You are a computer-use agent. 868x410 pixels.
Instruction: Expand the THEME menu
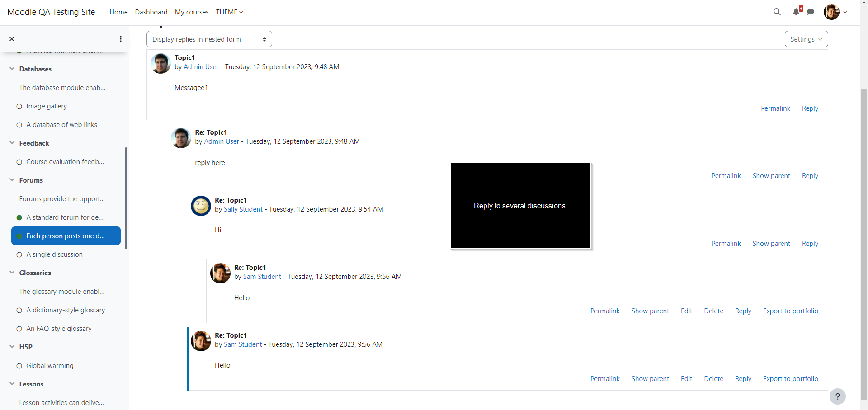pos(229,12)
